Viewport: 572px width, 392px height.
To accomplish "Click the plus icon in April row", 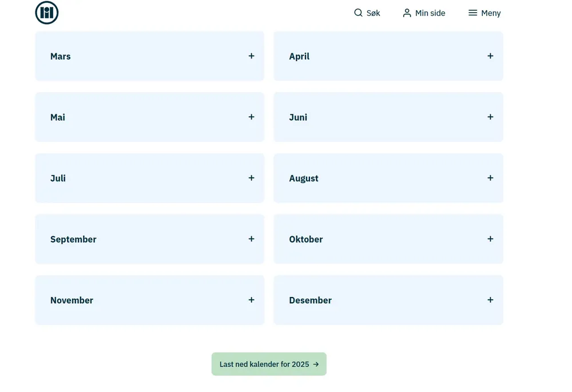I will tap(490, 56).
